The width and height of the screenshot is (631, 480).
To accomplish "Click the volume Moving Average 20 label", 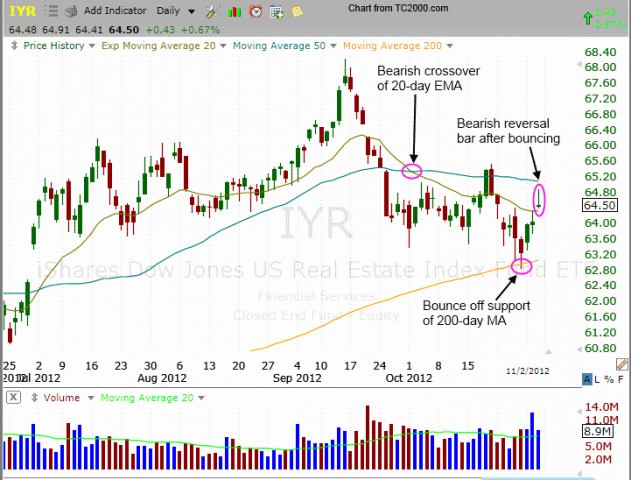I will (x=147, y=398).
